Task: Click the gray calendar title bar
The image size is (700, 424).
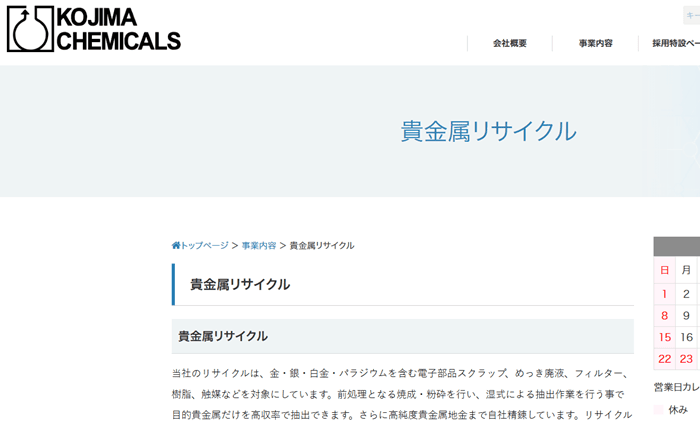Action: coord(677,247)
